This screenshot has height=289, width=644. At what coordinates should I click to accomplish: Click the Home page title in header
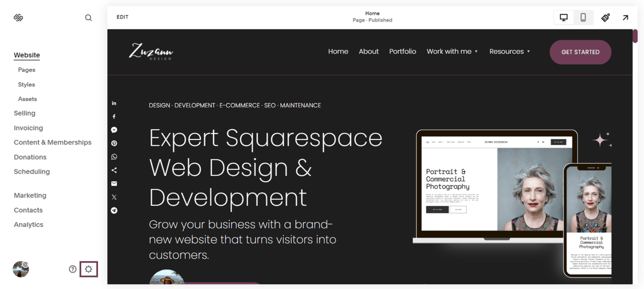click(x=373, y=13)
